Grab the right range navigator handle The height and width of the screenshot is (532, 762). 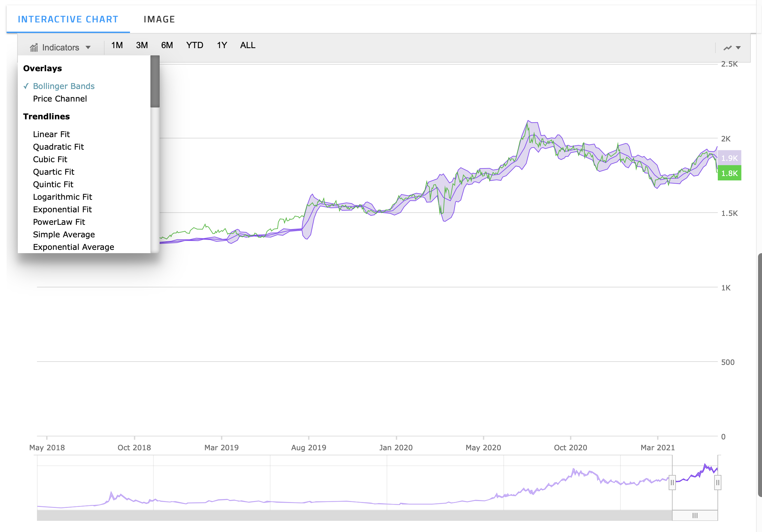(717, 483)
